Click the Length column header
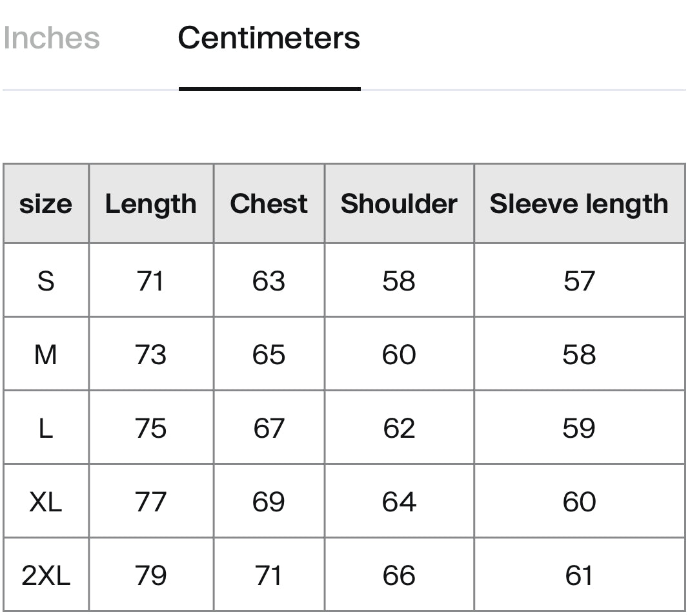690x616 pixels. point(151,203)
